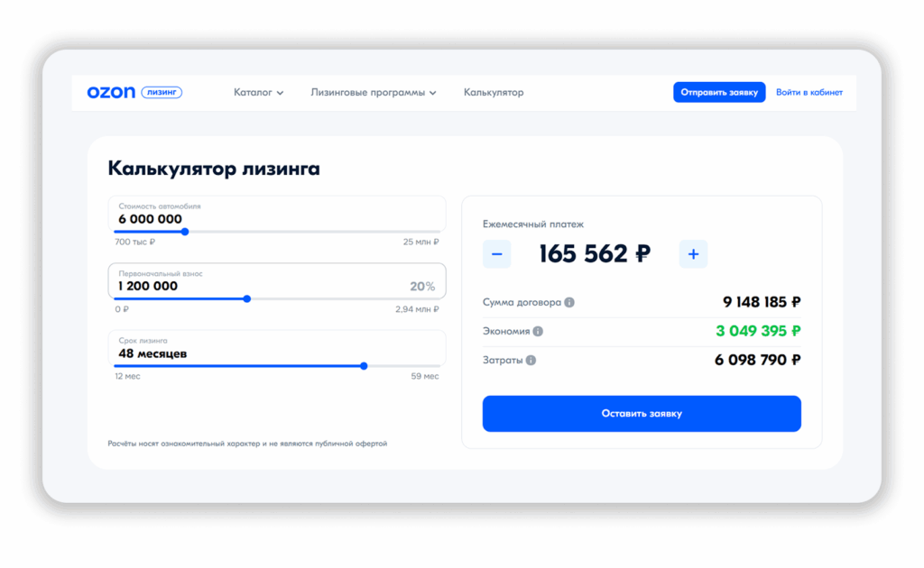Click the 165 562 ₽ monthly payment amount
924x568 pixels.
(x=595, y=254)
